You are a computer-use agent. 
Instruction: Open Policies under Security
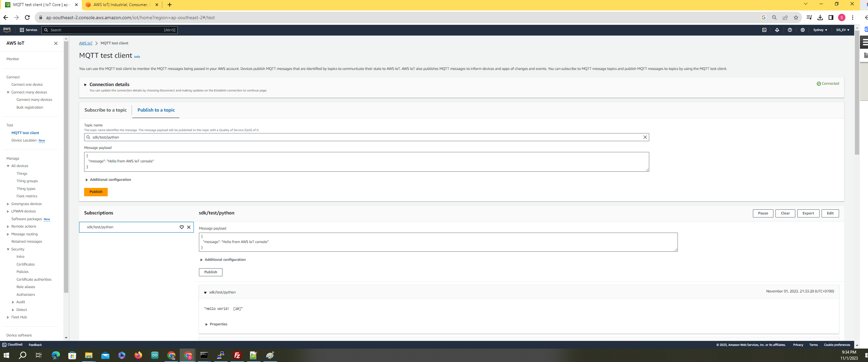coord(23,272)
